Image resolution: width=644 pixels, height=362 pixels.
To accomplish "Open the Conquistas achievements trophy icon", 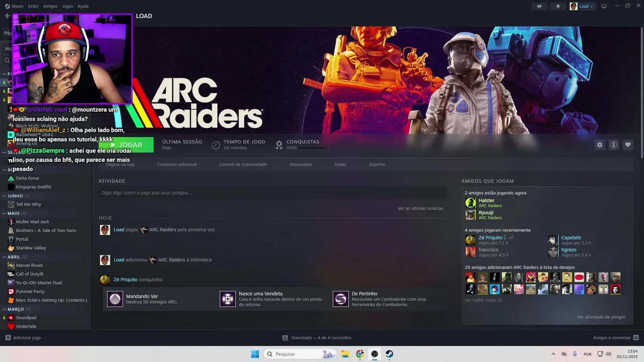I will tap(279, 145).
